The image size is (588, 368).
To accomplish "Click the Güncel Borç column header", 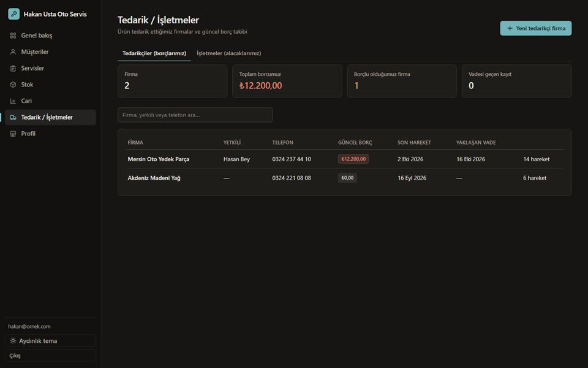I will (355, 143).
